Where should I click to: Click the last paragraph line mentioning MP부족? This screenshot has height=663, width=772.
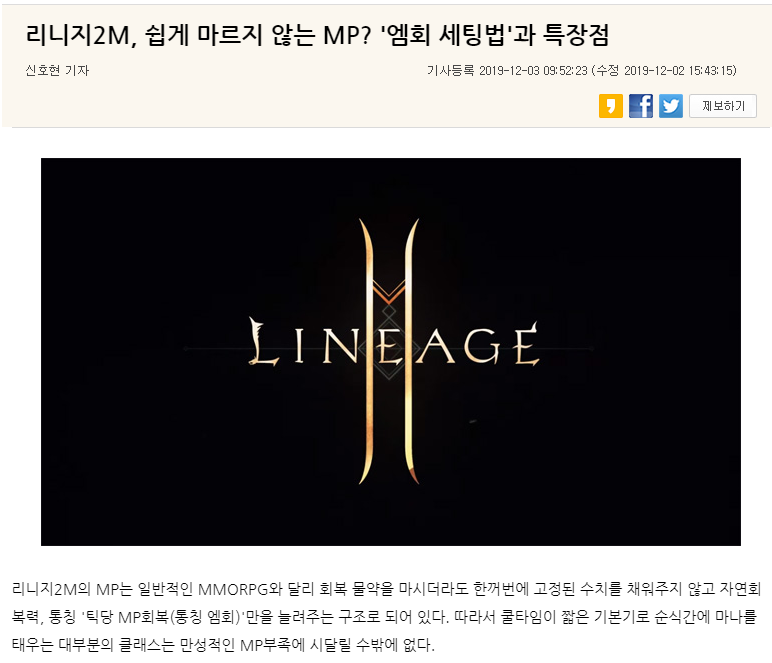(223, 644)
